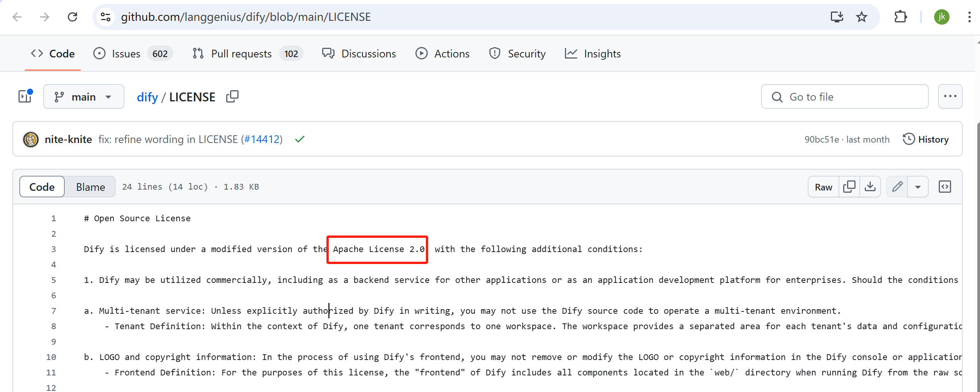980x392 pixels.
Task: Open the Actions tab
Action: point(442,54)
